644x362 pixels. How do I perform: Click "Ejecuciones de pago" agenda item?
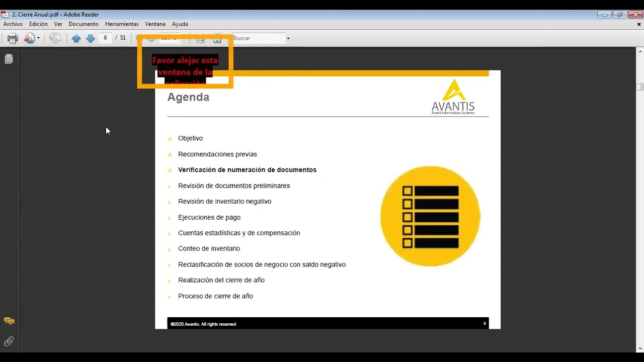tap(209, 217)
